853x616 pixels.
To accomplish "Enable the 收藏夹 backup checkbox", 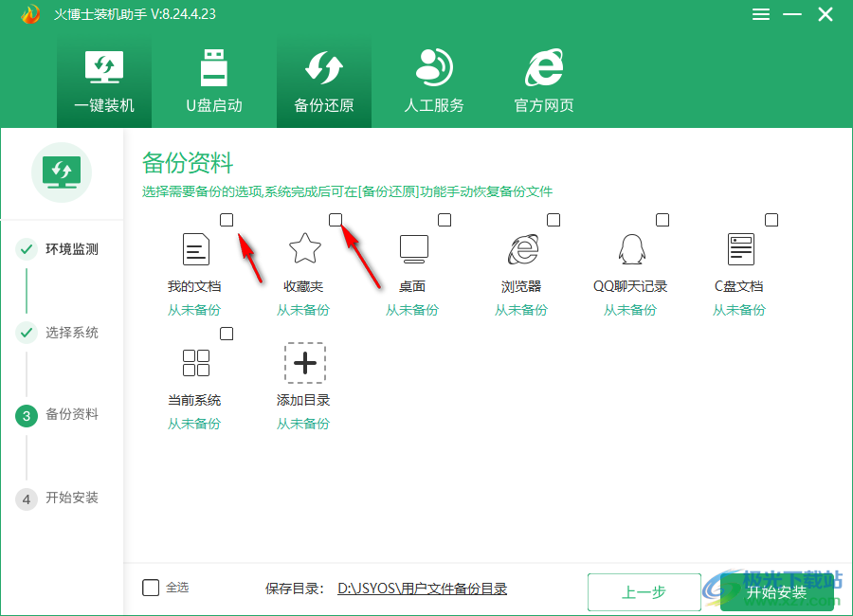I will (336, 219).
